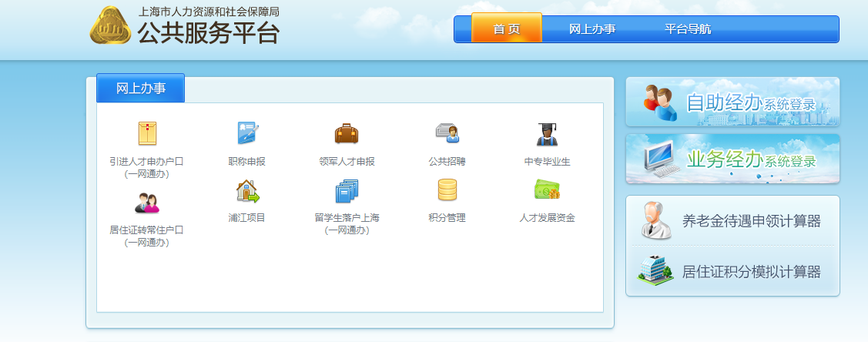868x342 pixels.
Task: Click the building icon beside 居住证积分模拟计算器
Action: [x=656, y=270]
